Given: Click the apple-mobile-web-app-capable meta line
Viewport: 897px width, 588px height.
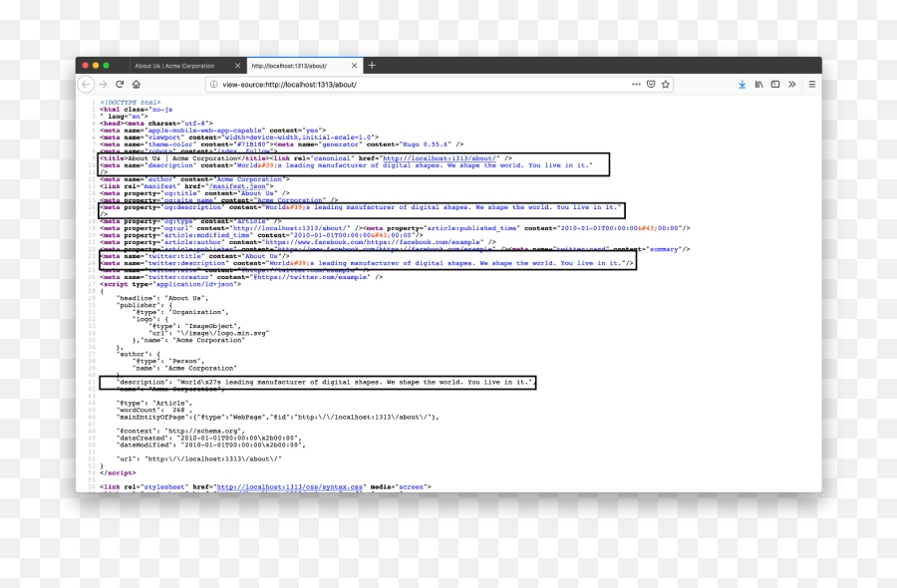Looking at the screenshot, I should pyautogui.click(x=213, y=131).
